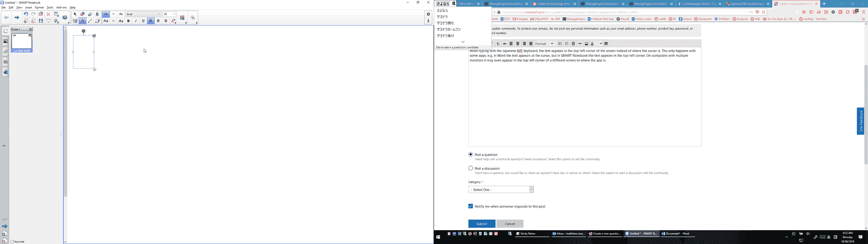Viewport: 868px width, 244px height.
Task: Open the Windows Start menu
Action: click(x=438, y=237)
